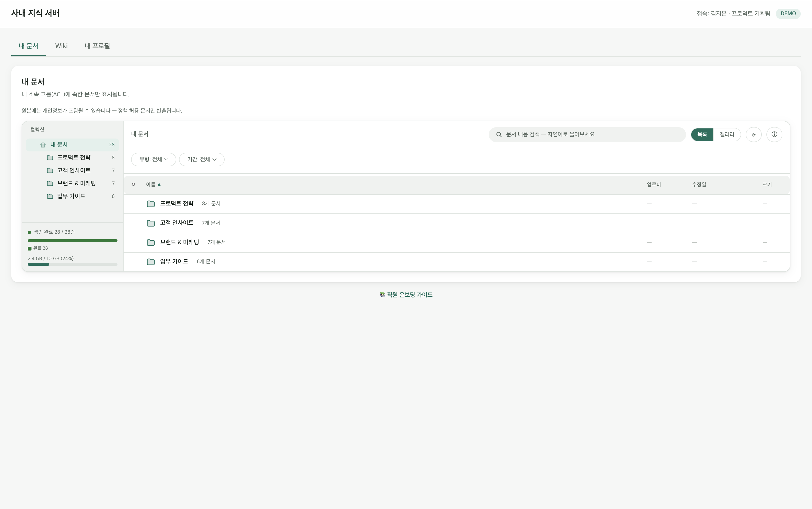Image resolution: width=812 pixels, height=509 pixels.
Task: Sort by 이름 column header
Action: click(x=154, y=185)
